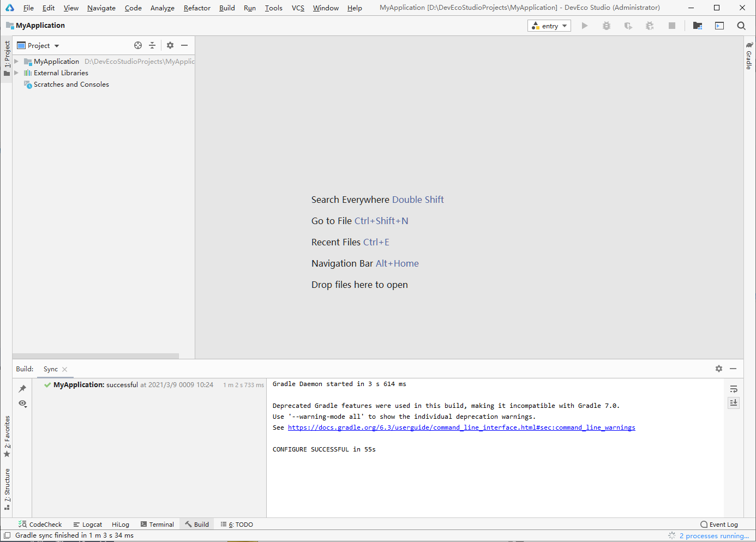Toggle scroll to end icon in build output
This screenshot has height=542, width=756.
pos(734,402)
